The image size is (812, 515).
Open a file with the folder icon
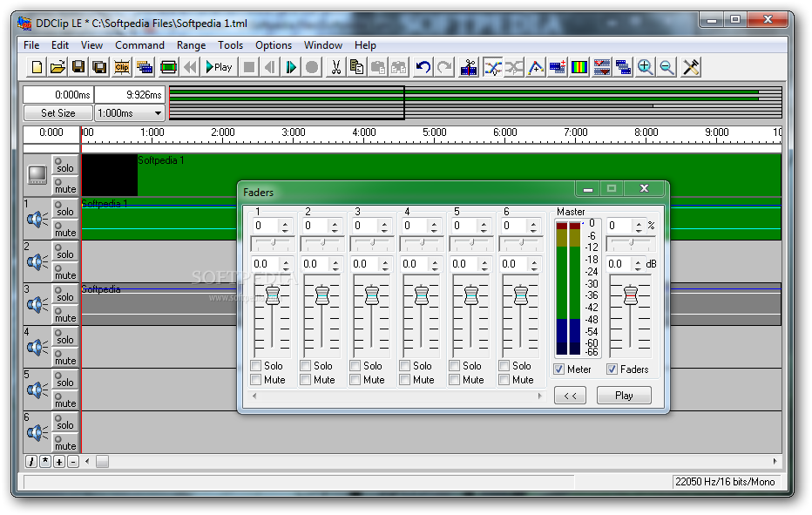coord(58,67)
